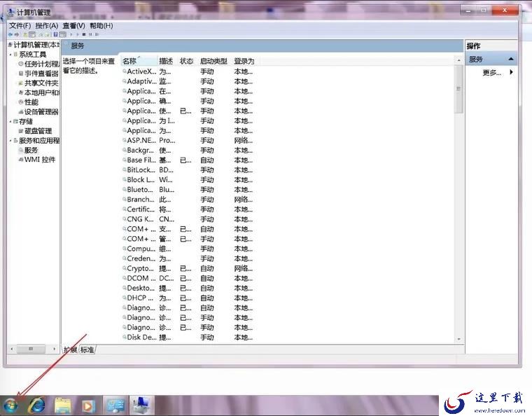Open the 帮助(H) menu
532x416 pixels.
point(101,25)
